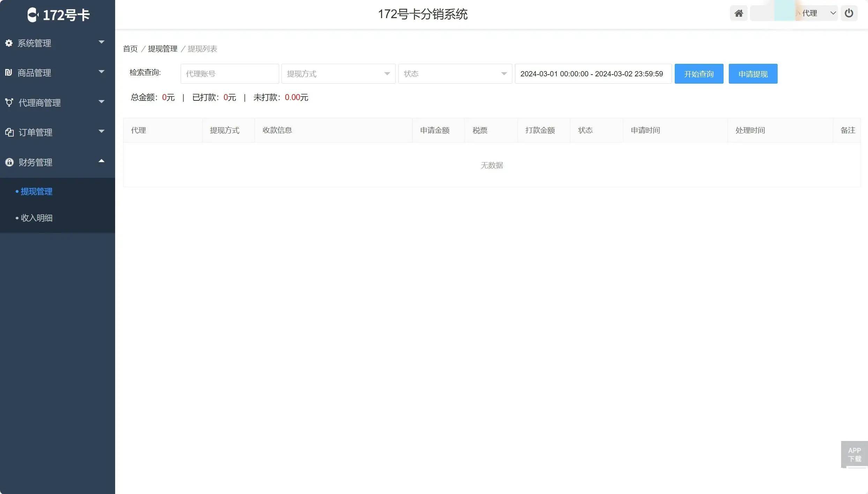Viewport: 868px width, 494px height.
Task: Click the 申请提现 button
Action: pos(753,74)
